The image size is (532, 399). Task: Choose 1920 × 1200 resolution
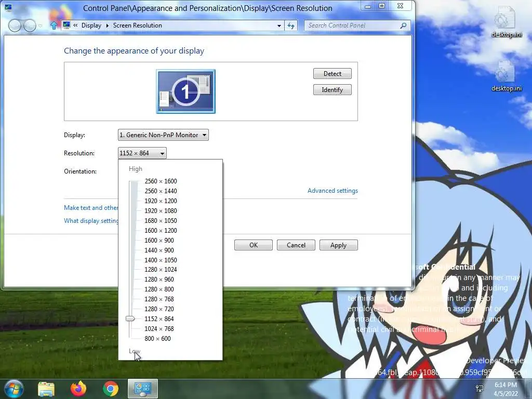161,201
